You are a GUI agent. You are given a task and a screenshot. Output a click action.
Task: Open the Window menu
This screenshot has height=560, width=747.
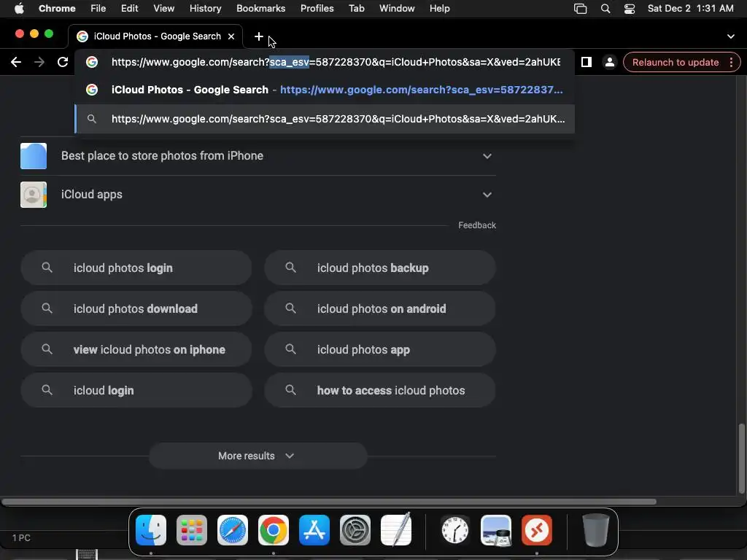397,8
